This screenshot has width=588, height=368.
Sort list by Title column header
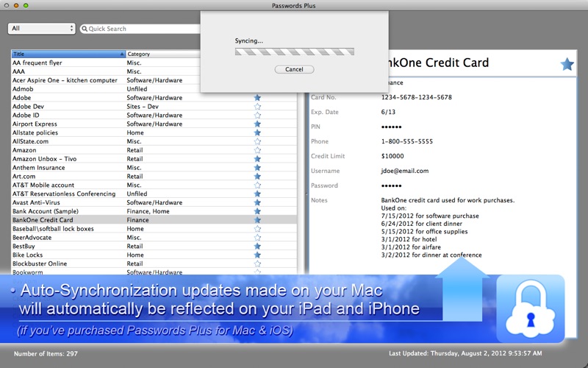click(x=68, y=54)
